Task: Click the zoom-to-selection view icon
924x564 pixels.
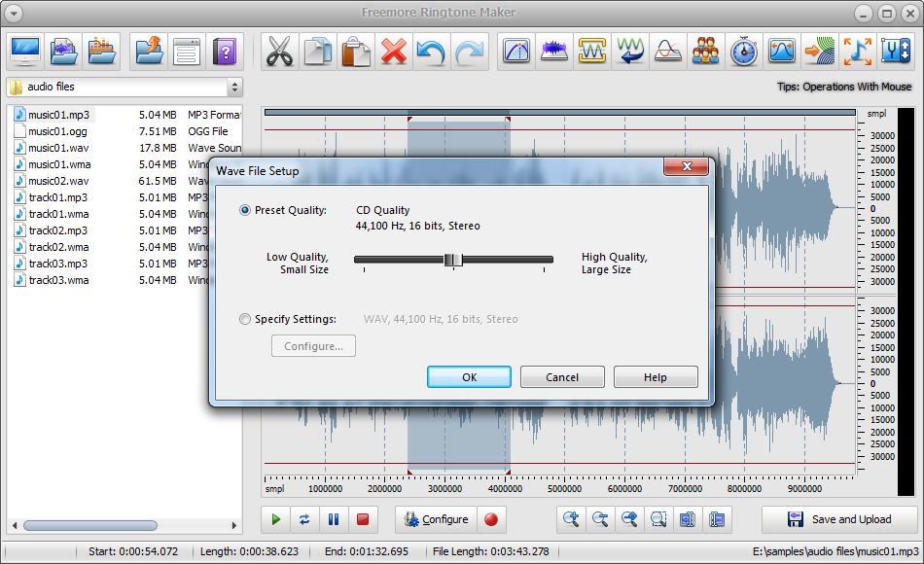Action: coord(687,519)
